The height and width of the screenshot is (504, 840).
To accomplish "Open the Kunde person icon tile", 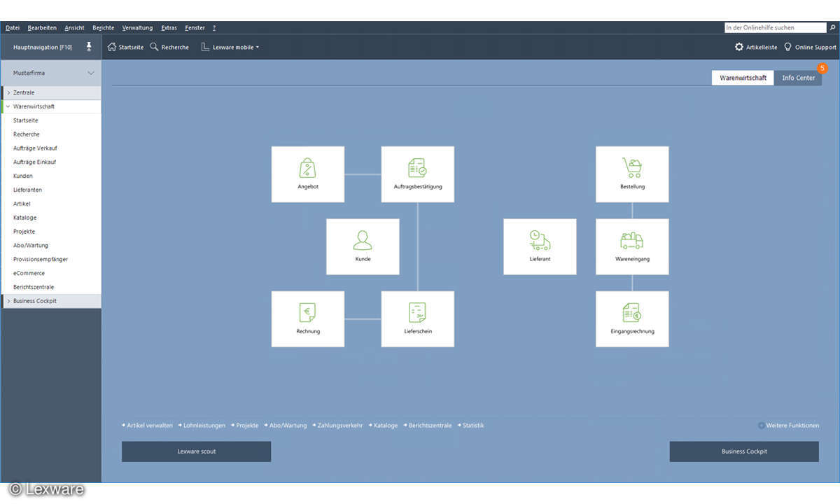I will tap(363, 246).
